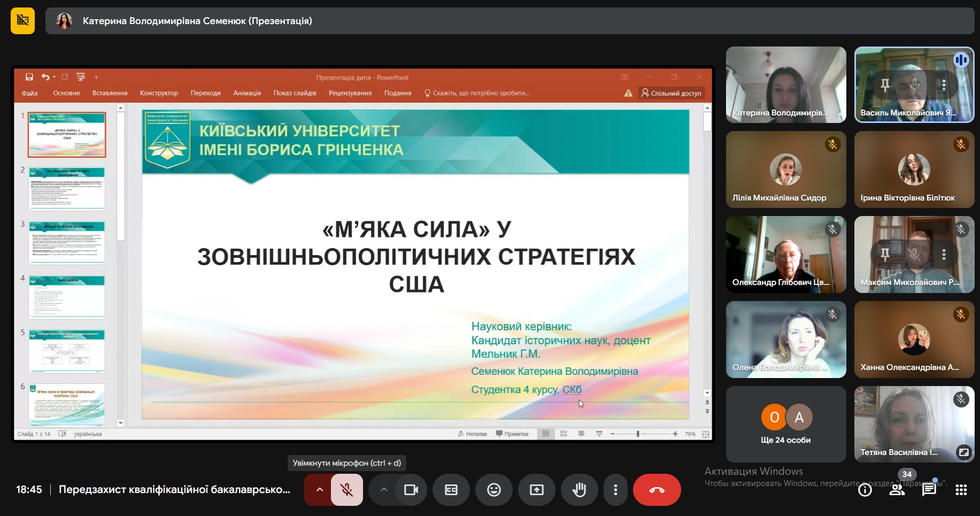Turn on closed captions
Image resolution: width=980 pixels, height=516 pixels.
pyautogui.click(x=451, y=490)
